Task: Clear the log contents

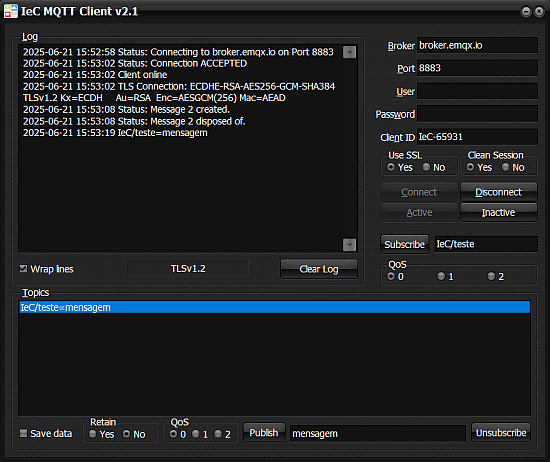Action: point(319,269)
